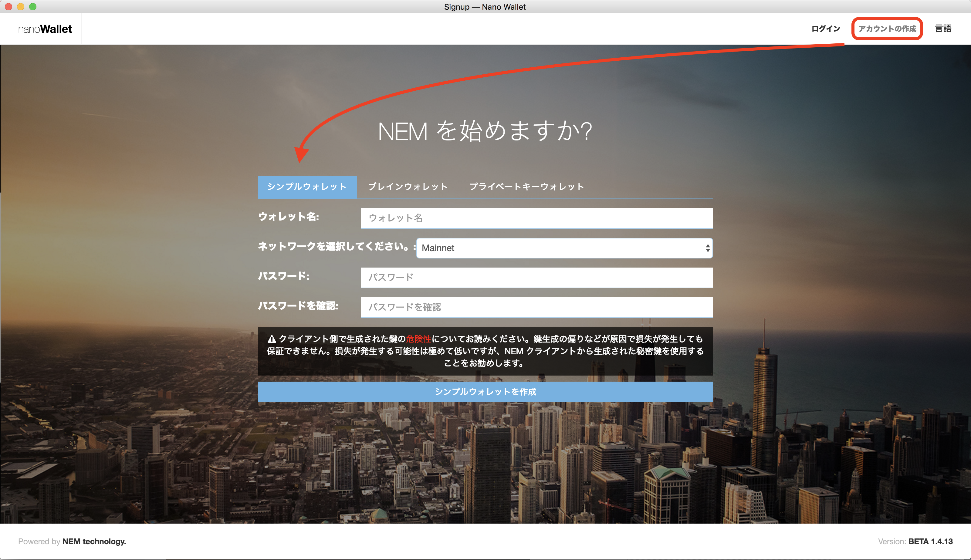Click the Signup — Nano Wallet title bar
Viewport: 971px width, 560px height.
click(x=486, y=7)
